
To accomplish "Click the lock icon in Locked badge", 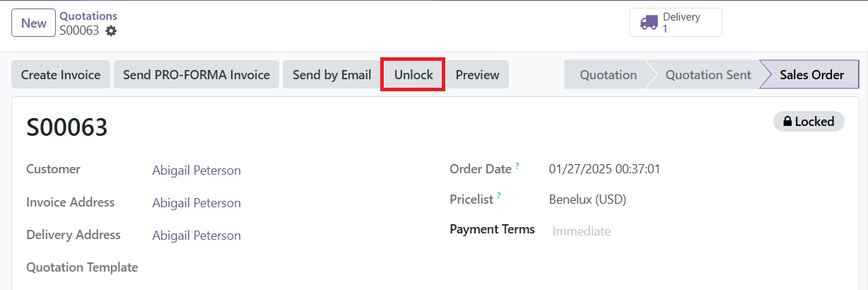I will coord(787,122).
